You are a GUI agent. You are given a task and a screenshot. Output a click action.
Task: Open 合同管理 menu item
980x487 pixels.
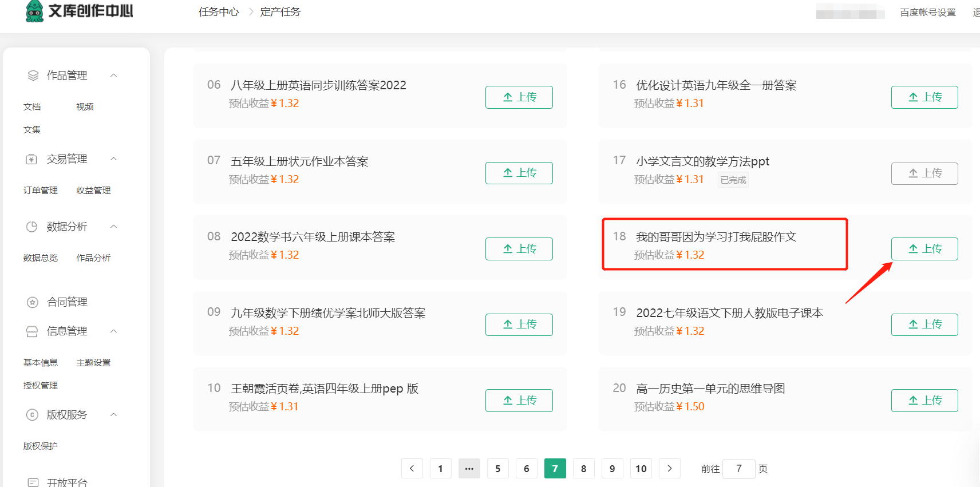(67, 302)
